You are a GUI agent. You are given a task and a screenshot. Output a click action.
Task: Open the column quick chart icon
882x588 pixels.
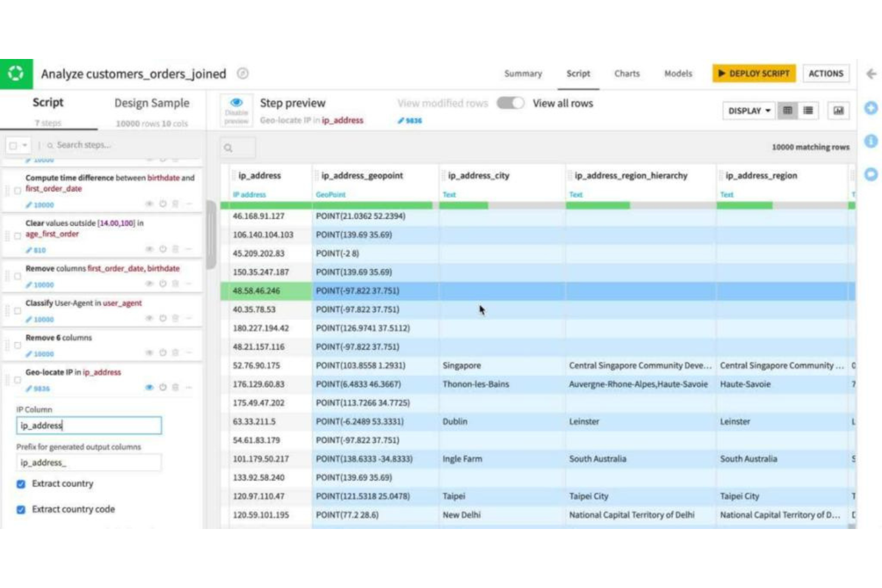[x=838, y=110]
